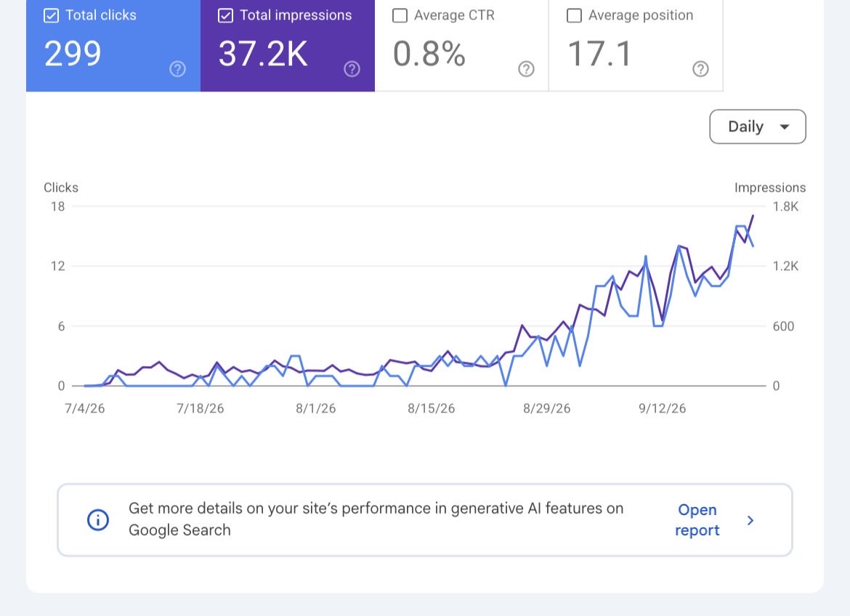The width and height of the screenshot is (850, 616).
Task: Open the Daily granularity dropdown
Action: point(757,127)
